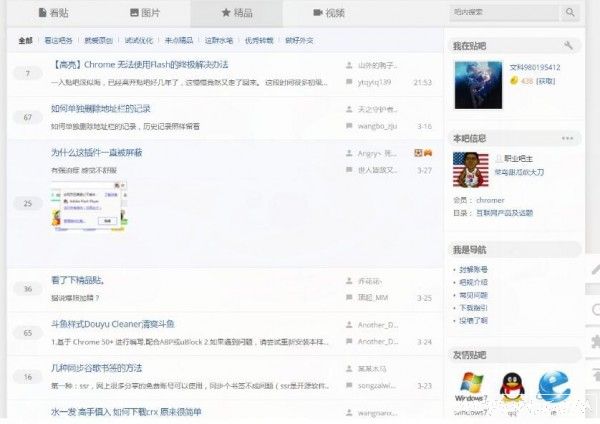Click the author person icon in the 看了下精品贴 row
600x424 pixels.
[x=349, y=281]
